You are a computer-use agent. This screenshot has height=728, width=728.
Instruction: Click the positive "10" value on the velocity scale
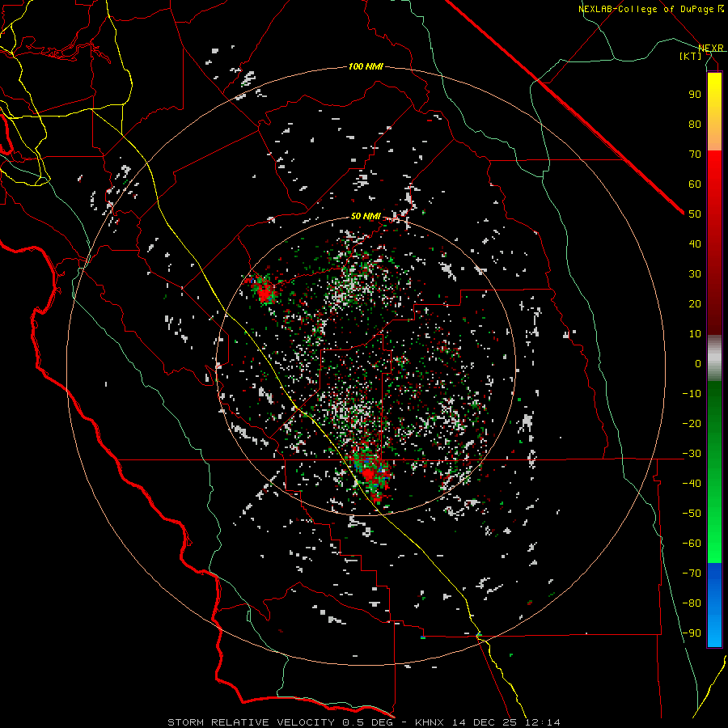[695, 334]
